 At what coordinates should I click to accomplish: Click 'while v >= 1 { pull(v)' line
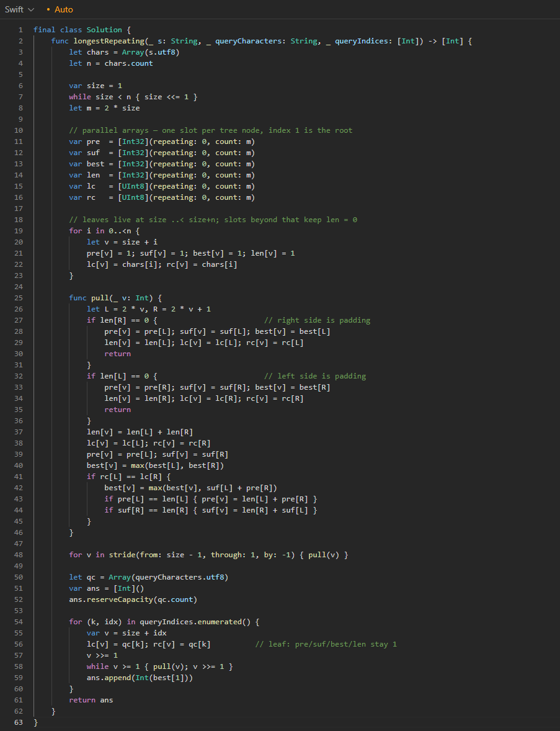(x=160, y=666)
